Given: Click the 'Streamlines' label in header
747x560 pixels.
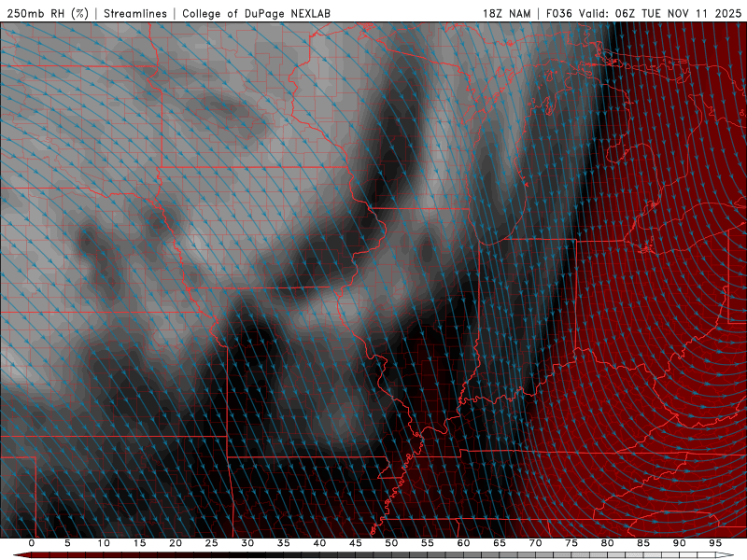Looking at the screenshot, I should click(135, 13).
